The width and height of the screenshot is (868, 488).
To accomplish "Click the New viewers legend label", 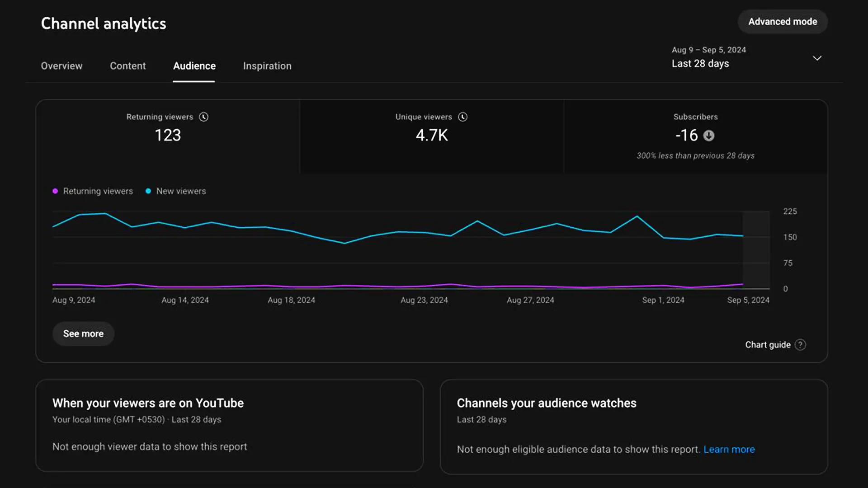I will (x=181, y=191).
